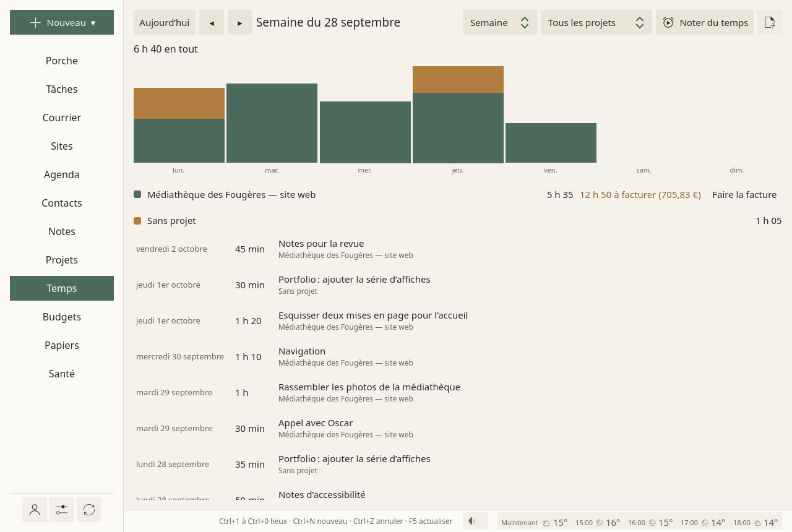Select the 'Sans projet' legend label
The width and height of the screenshot is (792, 532).
pyautogui.click(x=171, y=221)
